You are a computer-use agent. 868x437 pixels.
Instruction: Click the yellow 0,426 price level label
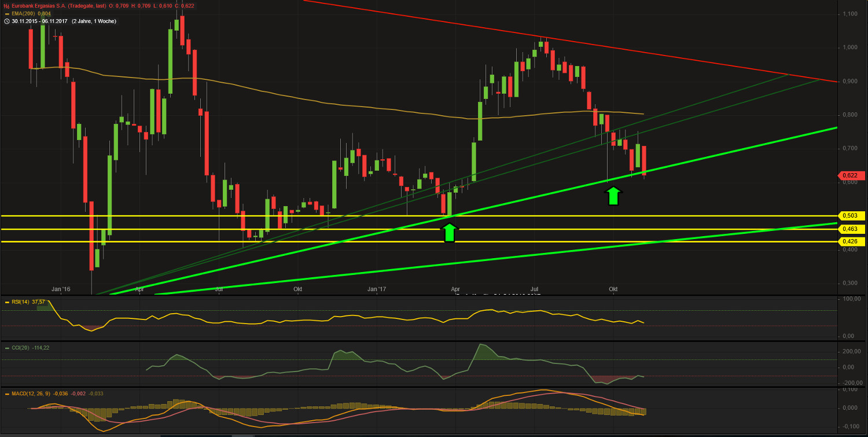851,241
